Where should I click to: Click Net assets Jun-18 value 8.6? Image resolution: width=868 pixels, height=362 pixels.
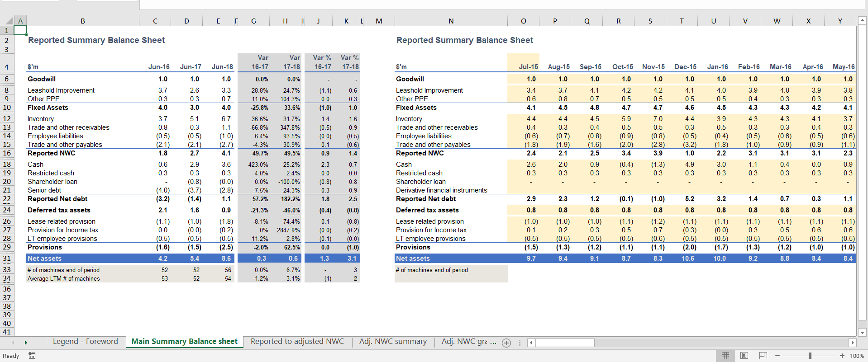[226, 259]
